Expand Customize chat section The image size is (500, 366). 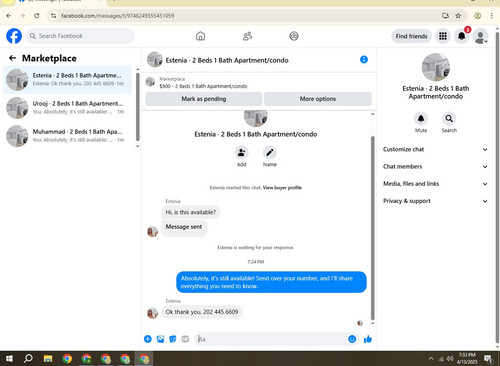[x=435, y=149]
